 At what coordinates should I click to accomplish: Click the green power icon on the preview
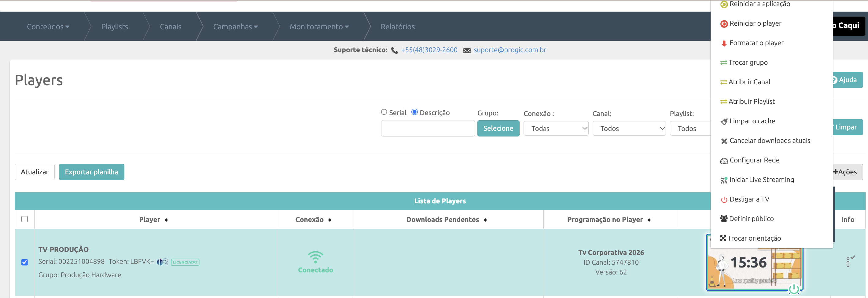(x=794, y=289)
